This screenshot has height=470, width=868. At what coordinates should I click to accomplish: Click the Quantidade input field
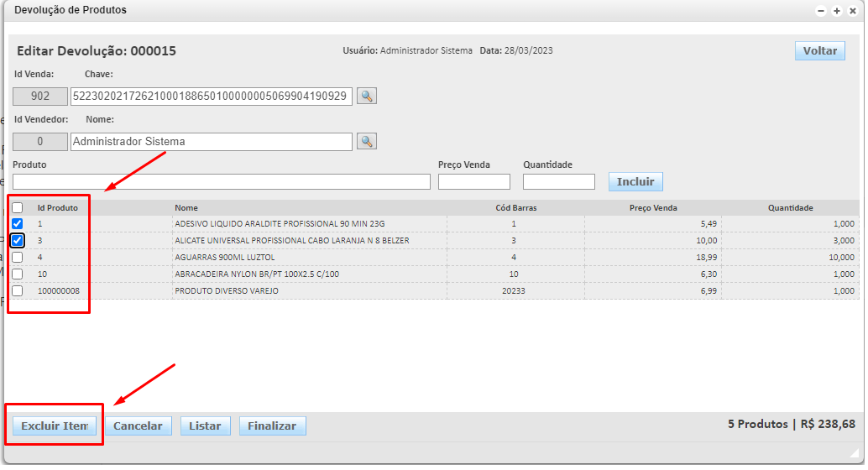558,181
